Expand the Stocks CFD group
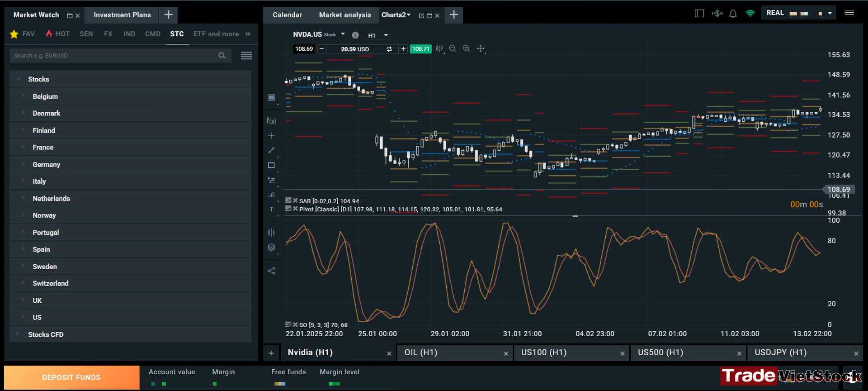The image size is (868, 391). pos(18,334)
